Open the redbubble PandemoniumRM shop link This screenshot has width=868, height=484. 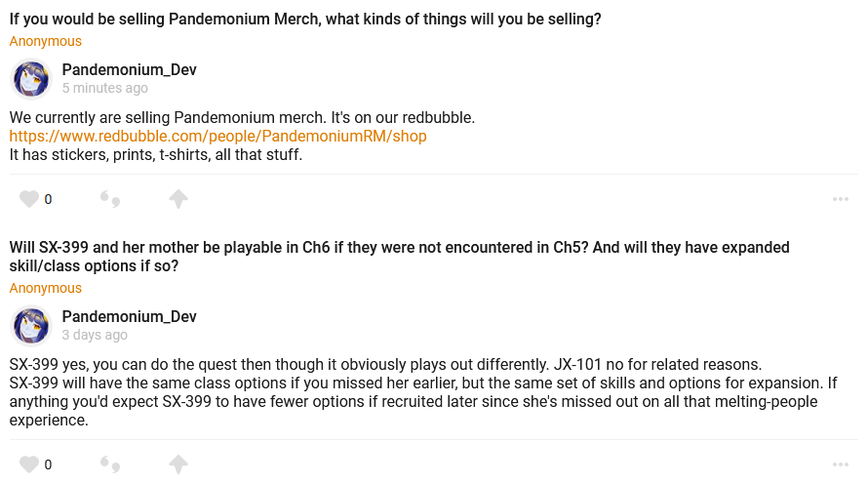[x=217, y=136]
